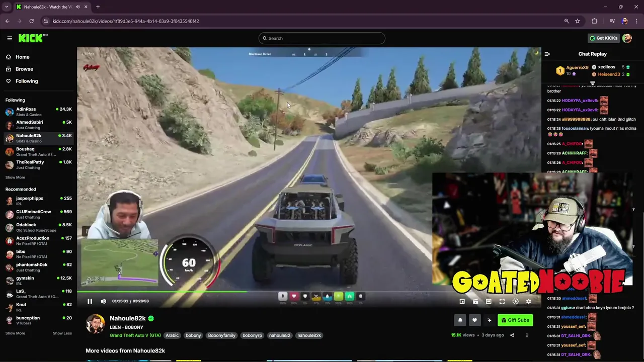This screenshot has width=644, height=362.
Task: Open TheRealPatty channel in Following
Action: click(x=38, y=164)
